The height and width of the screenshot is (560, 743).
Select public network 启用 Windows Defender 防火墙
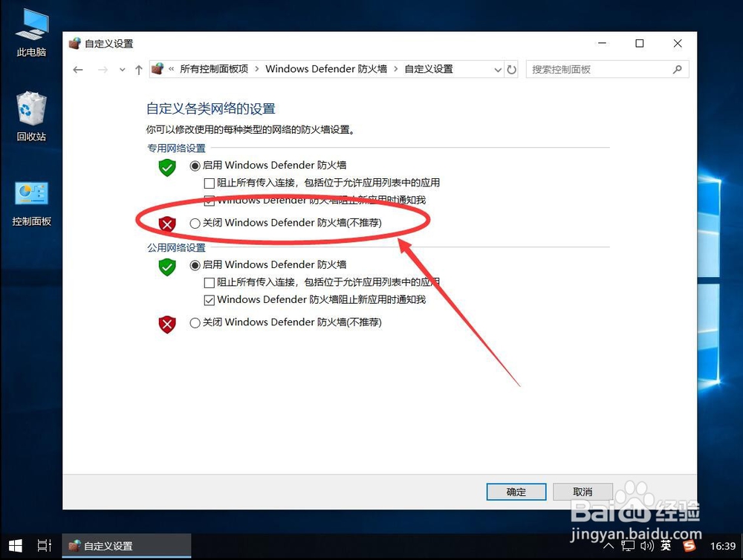pyautogui.click(x=195, y=265)
